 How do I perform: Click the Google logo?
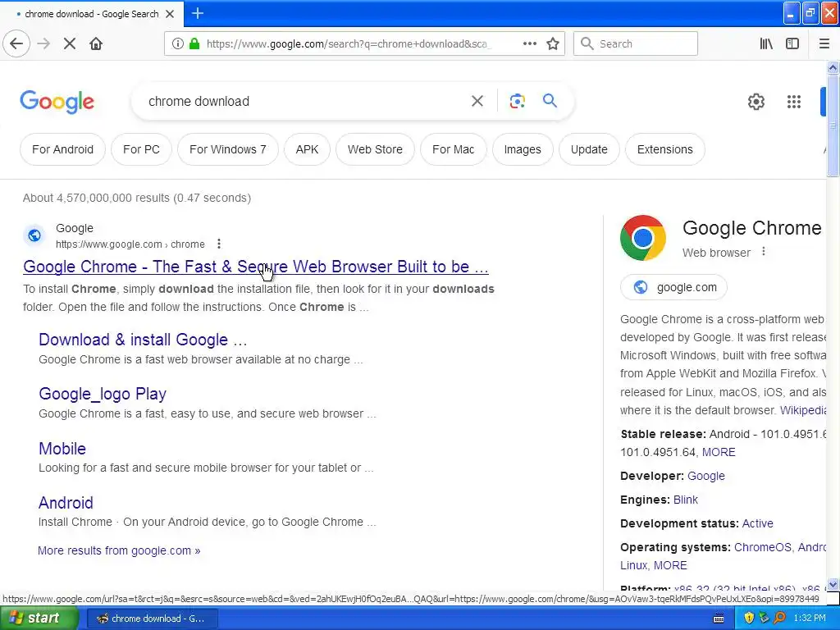57,102
